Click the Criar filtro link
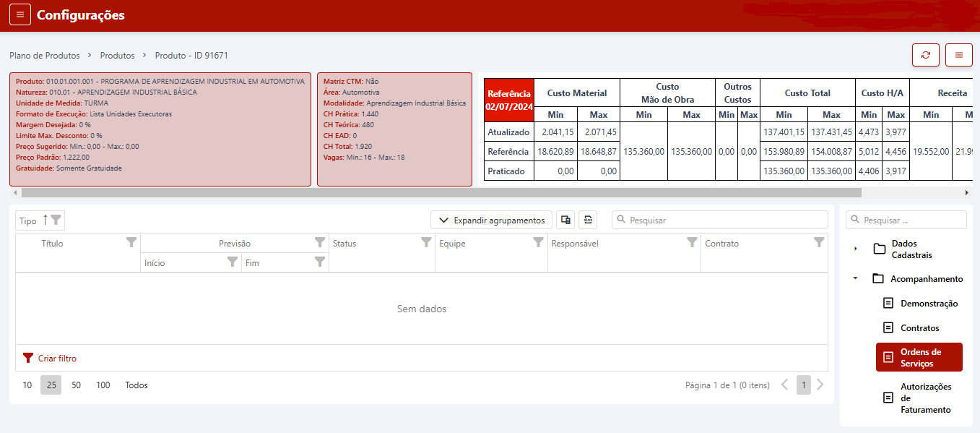Image resolution: width=980 pixels, height=433 pixels. coord(57,359)
